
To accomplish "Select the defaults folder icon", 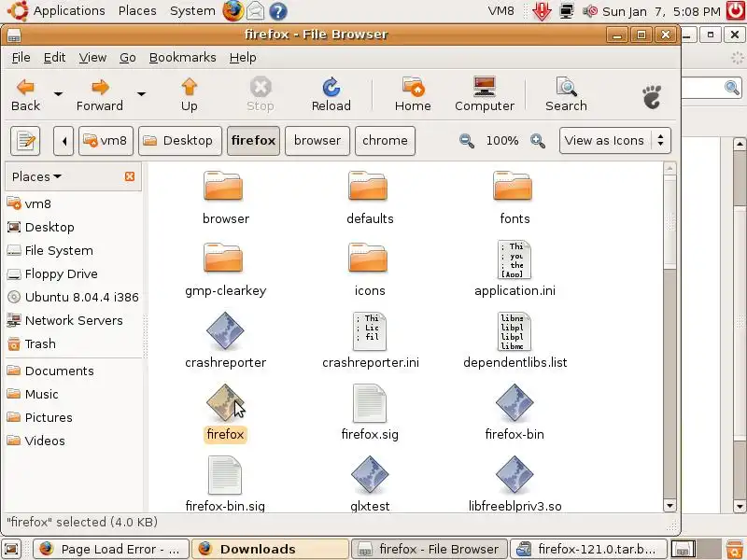I will (368, 186).
